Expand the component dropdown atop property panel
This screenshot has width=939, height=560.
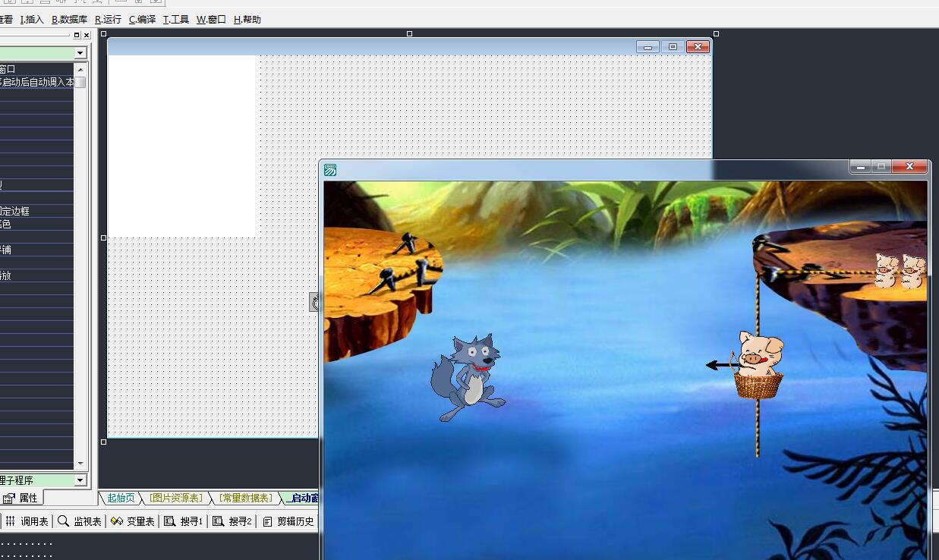pyautogui.click(x=80, y=53)
